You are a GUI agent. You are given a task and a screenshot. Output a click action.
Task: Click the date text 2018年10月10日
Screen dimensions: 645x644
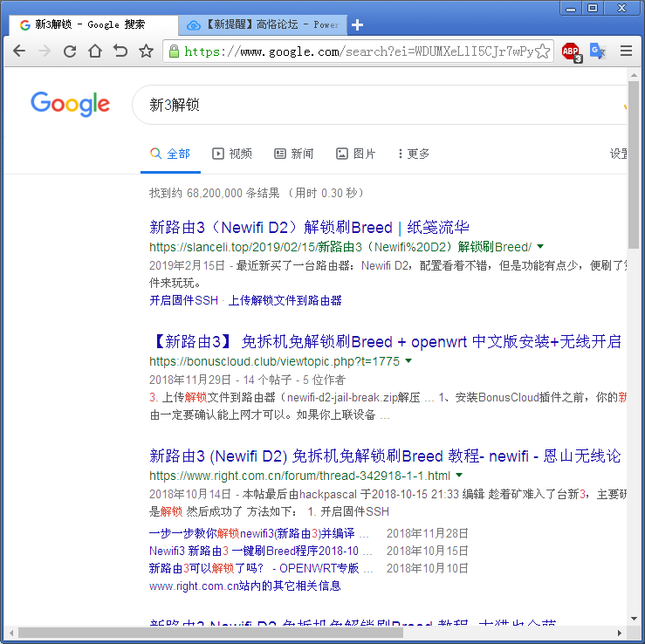428,568
